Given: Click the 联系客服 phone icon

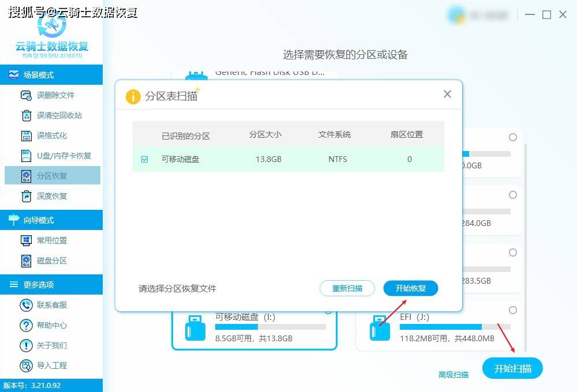Looking at the screenshot, I should (x=26, y=305).
